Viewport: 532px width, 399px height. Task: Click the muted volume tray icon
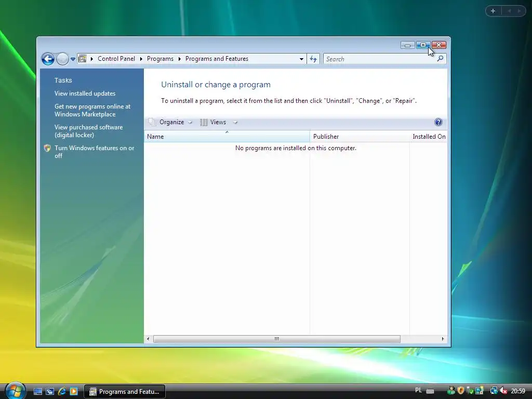click(x=503, y=391)
